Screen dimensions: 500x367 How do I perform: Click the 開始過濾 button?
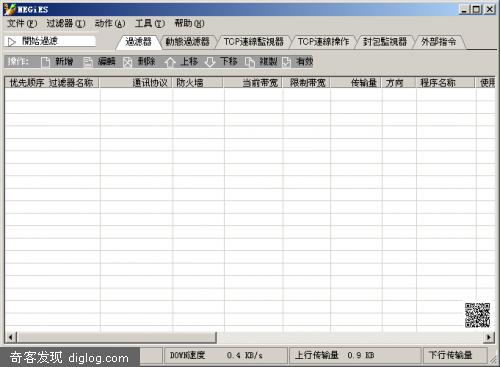50,41
